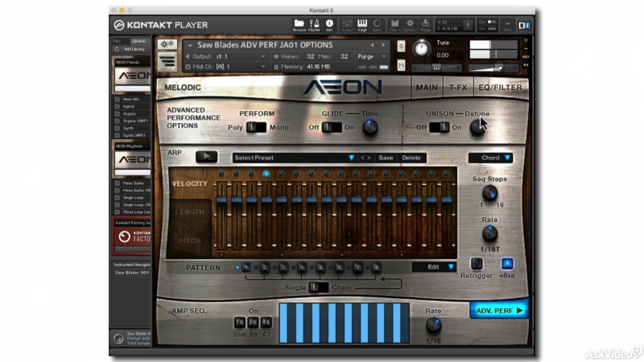
Task: Adjust the Seq Steps knob
Action: click(x=489, y=193)
